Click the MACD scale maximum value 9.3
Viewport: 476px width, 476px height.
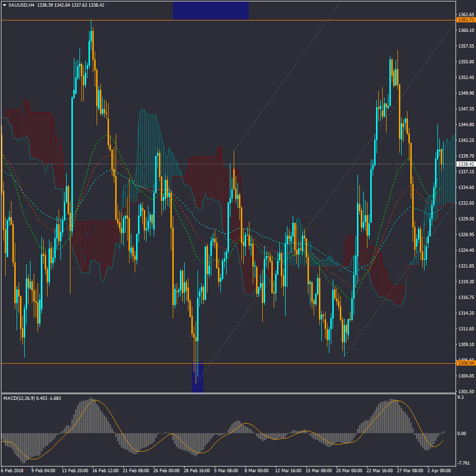pyautogui.click(x=459, y=397)
